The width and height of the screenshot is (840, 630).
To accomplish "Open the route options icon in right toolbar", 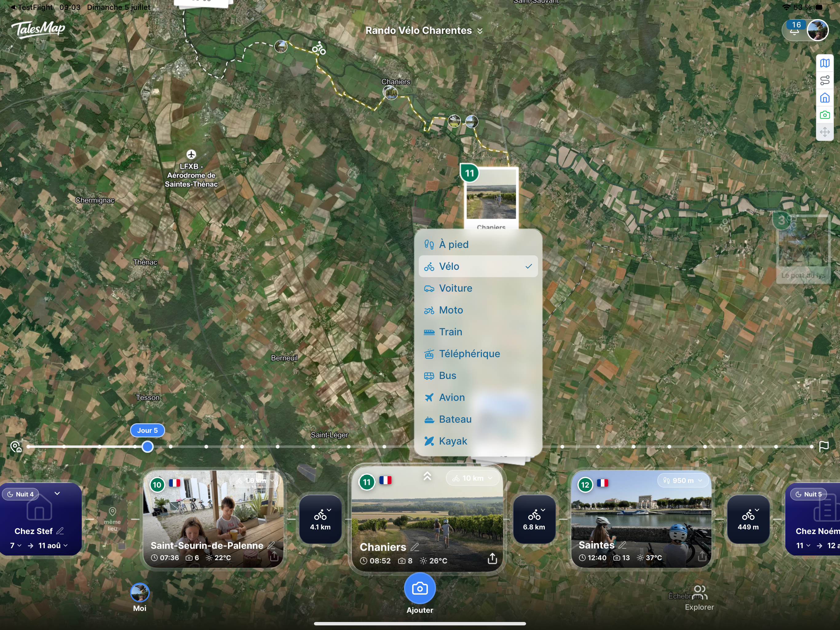I will click(824, 81).
